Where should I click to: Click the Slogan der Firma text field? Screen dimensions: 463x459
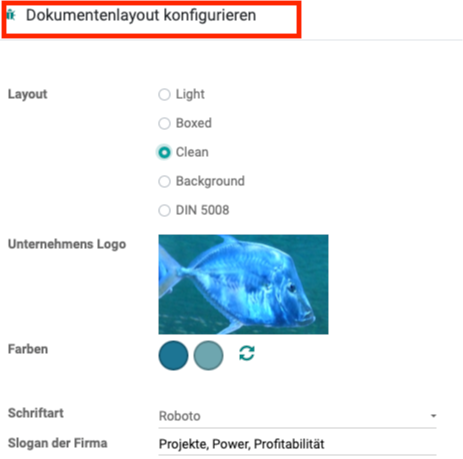pyautogui.click(x=297, y=444)
